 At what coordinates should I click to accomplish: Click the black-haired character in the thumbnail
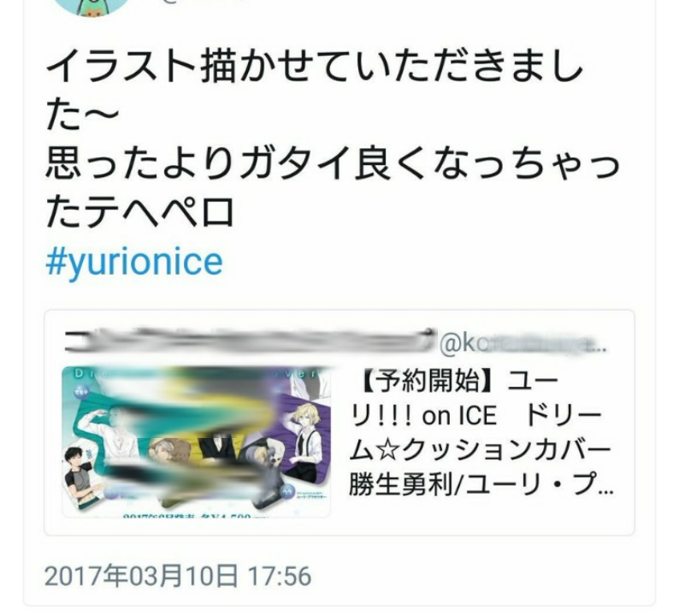[x=79, y=477]
